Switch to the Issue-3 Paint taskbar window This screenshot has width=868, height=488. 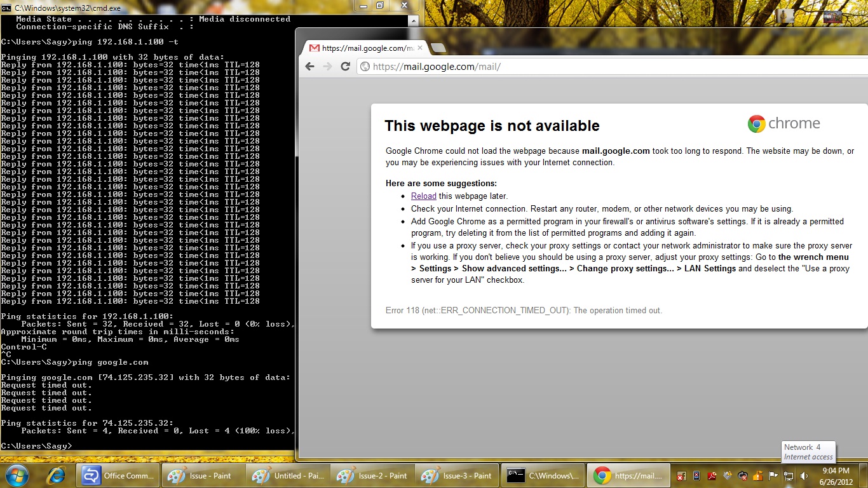tap(457, 475)
